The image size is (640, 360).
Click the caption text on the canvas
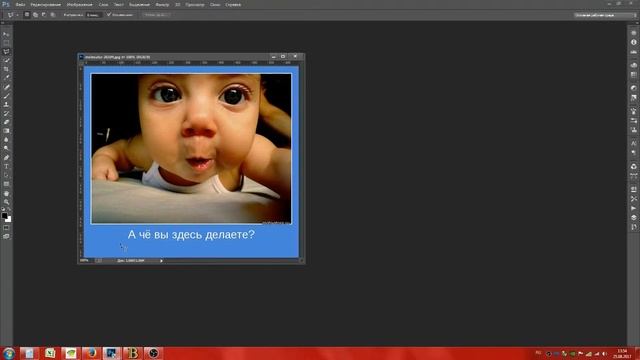tap(191, 234)
